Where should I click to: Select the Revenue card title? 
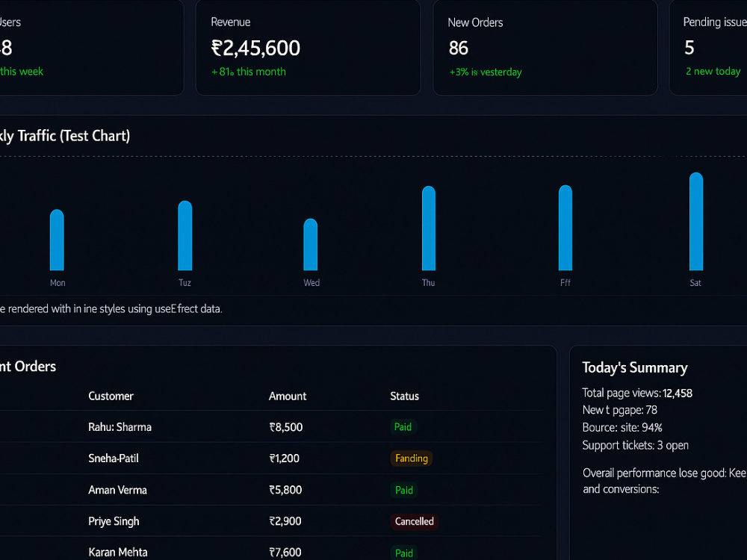231,22
